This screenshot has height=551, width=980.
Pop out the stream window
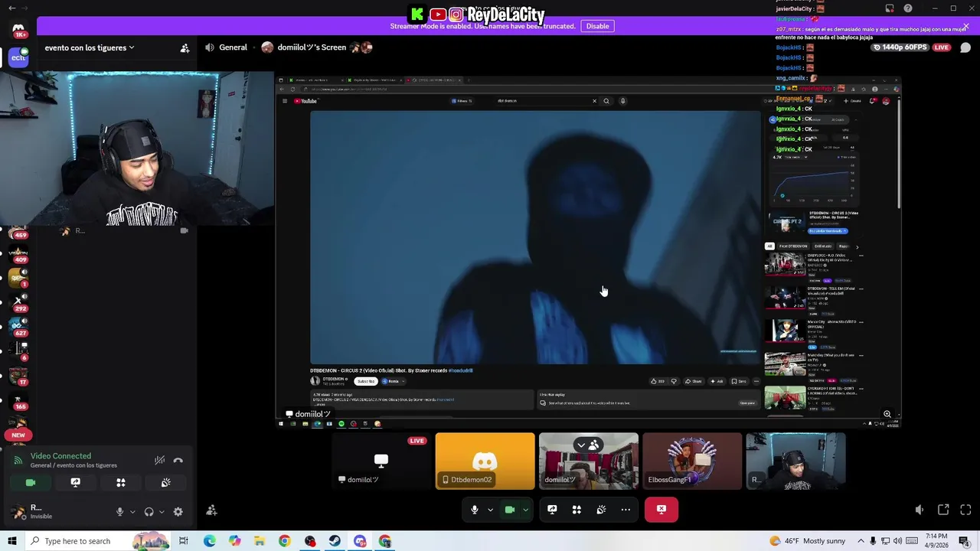coord(943,510)
